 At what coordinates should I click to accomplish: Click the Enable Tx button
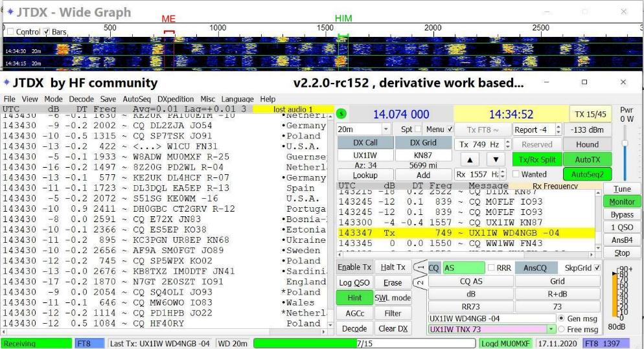click(354, 267)
